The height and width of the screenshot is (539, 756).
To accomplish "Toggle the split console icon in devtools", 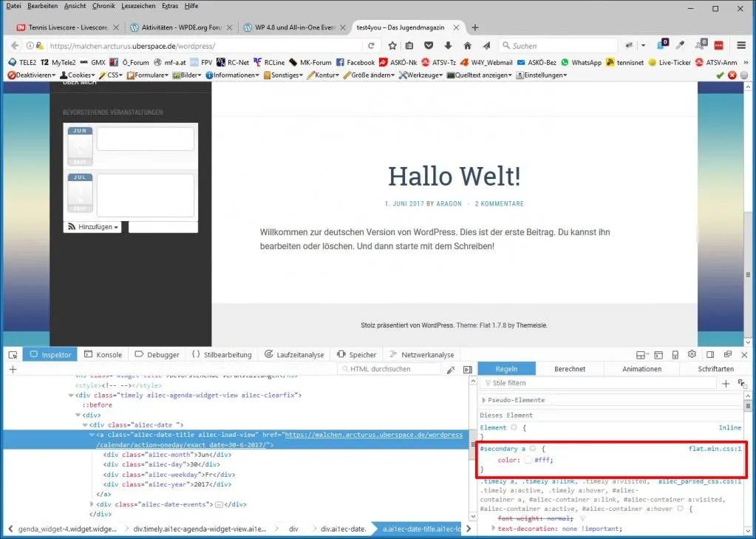I will pos(658,355).
